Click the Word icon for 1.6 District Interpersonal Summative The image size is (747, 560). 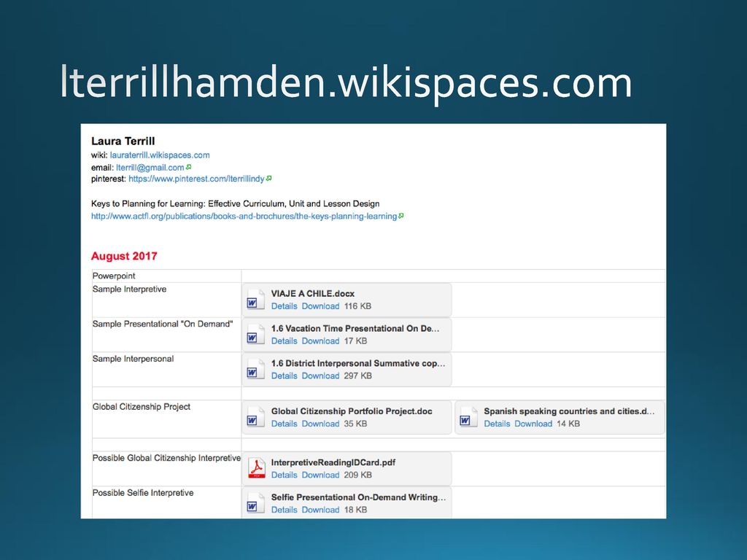tap(255, 369)
